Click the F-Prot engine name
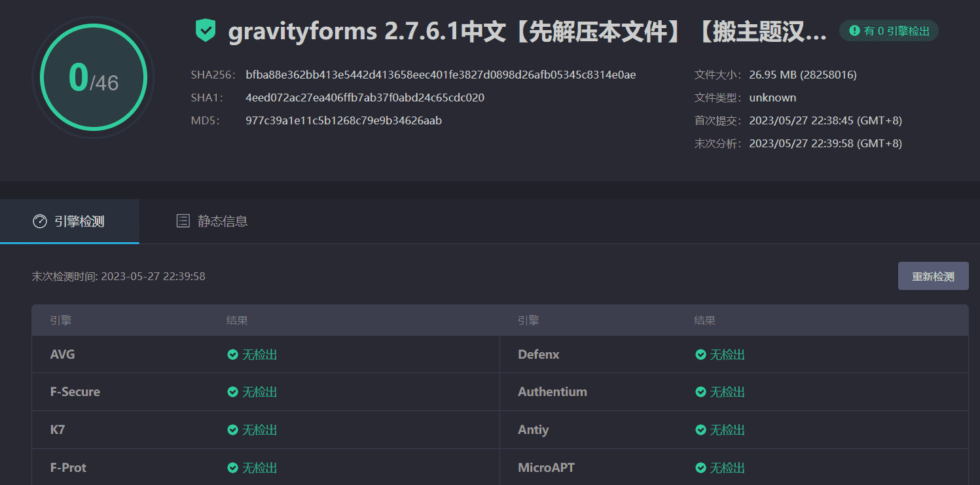 tap(68, 468)
